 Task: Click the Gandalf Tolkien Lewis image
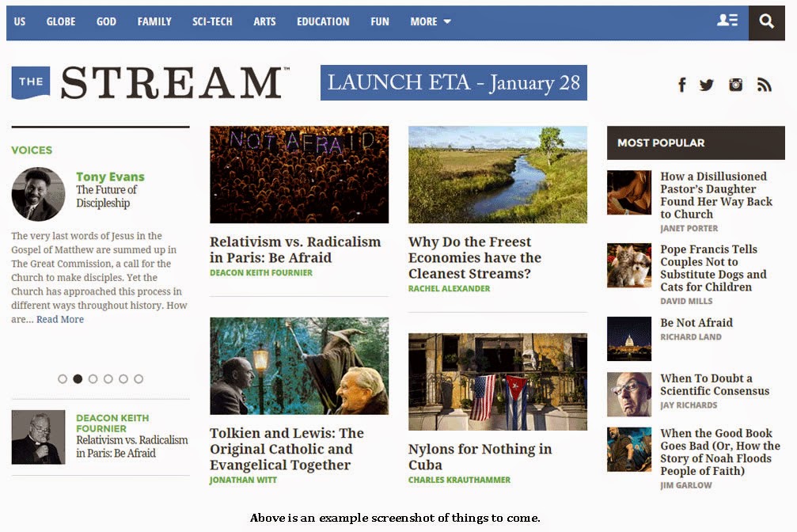point(299,366)
